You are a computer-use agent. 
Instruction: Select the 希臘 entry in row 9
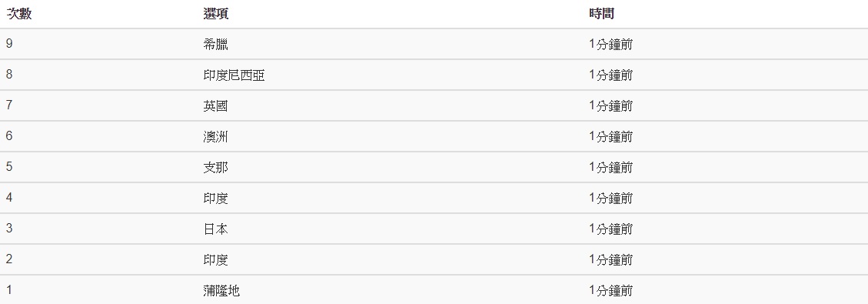point(215,45)
